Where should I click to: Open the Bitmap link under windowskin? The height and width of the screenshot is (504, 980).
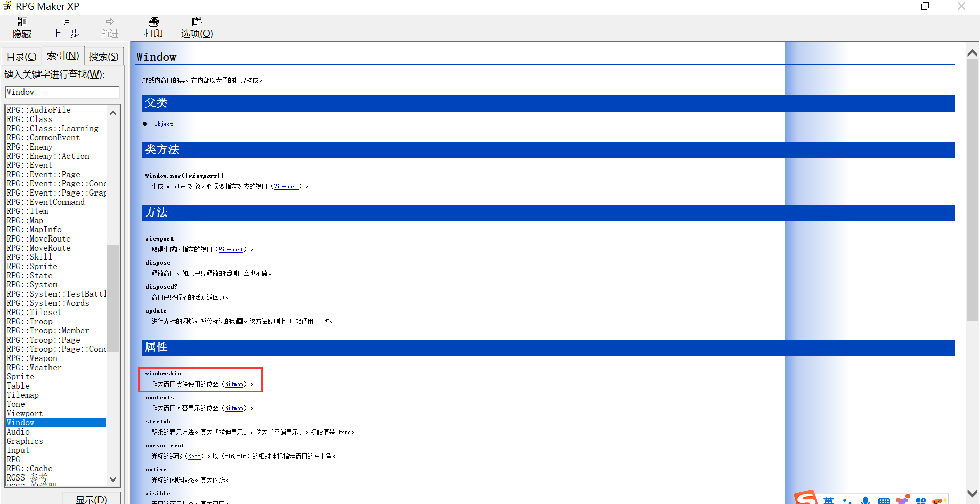click(x=234, y=384)
